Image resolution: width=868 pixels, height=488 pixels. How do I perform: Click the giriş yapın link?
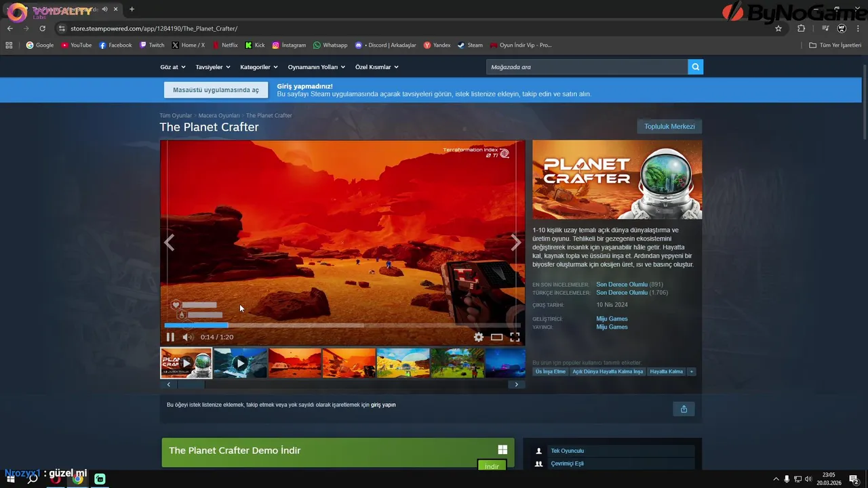click(x=383, y=405)
